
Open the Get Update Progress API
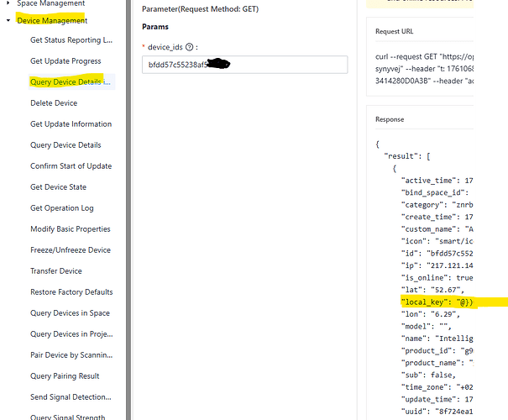(x=65, y=61)
